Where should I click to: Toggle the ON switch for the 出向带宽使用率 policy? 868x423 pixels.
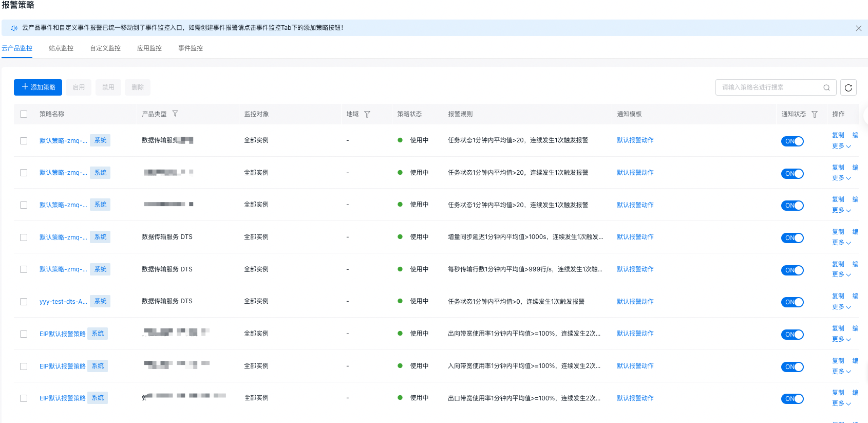coord(792,335)
